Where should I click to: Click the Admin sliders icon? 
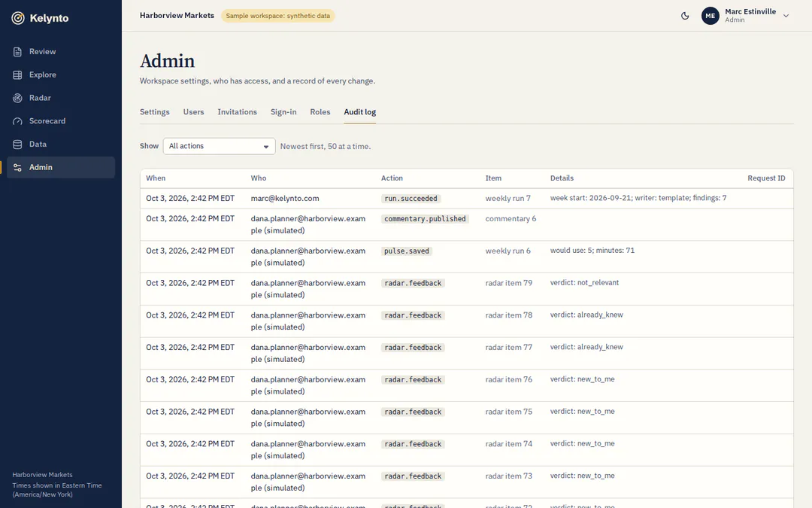[17, 167]
